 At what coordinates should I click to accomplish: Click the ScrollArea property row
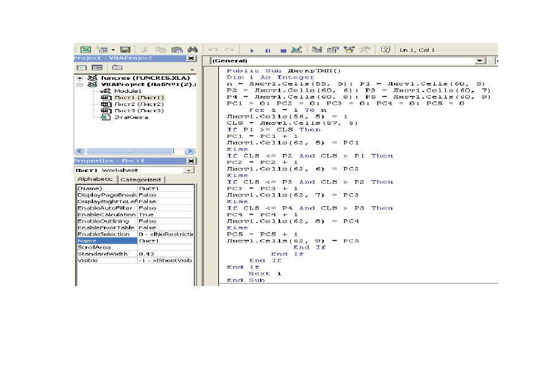pos(135,247)
